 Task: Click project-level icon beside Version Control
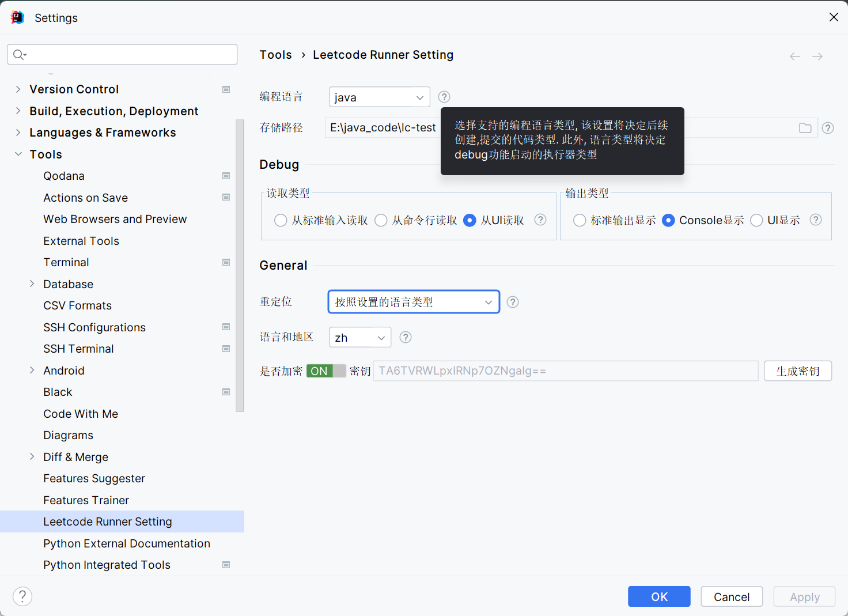tap(226, 89)
